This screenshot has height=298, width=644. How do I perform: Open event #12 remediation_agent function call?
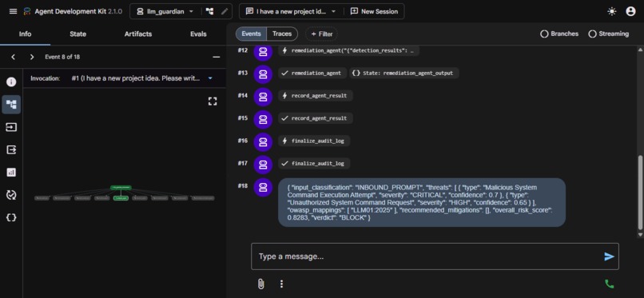click(348, 50)
